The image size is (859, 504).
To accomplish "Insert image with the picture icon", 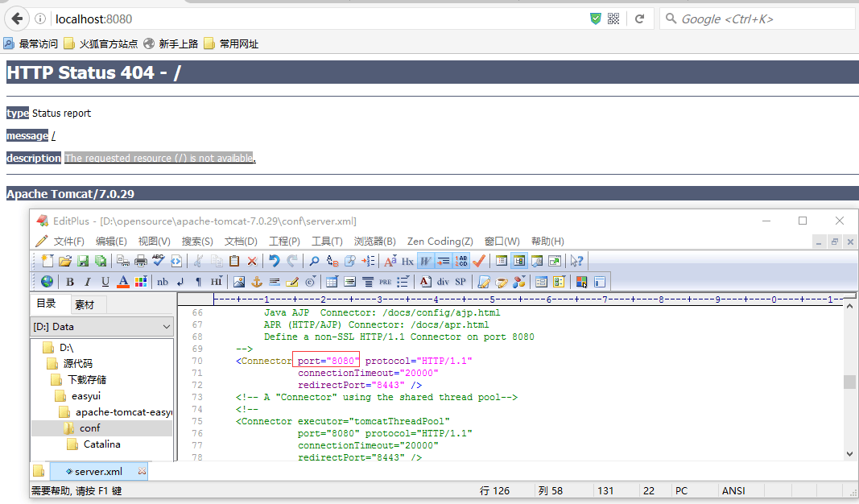I will click(239, 282).
